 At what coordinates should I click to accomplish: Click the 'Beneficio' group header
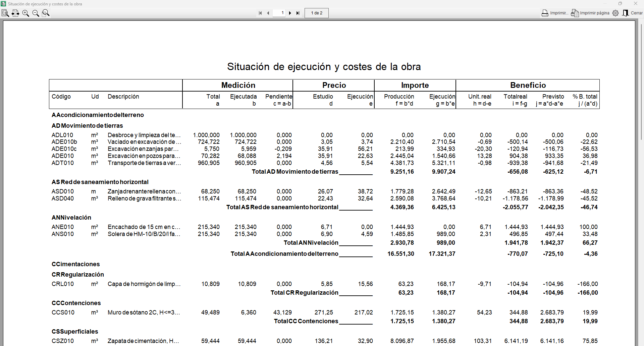click(528, 85)
